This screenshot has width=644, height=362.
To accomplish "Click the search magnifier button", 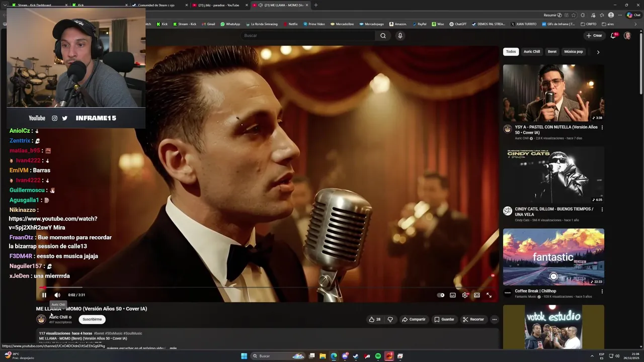I will pyautogui.click(x=383, y=36).
